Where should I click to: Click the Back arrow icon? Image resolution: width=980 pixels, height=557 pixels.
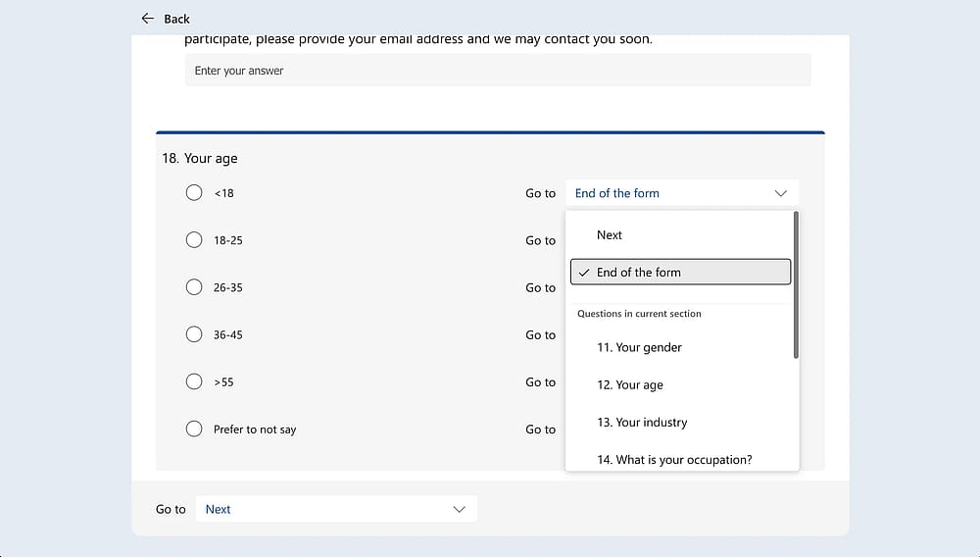point(148,18)
